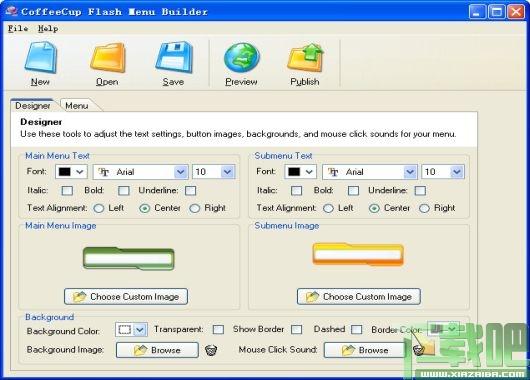Expand Submenu Arial font dropdown

(410, 172)
